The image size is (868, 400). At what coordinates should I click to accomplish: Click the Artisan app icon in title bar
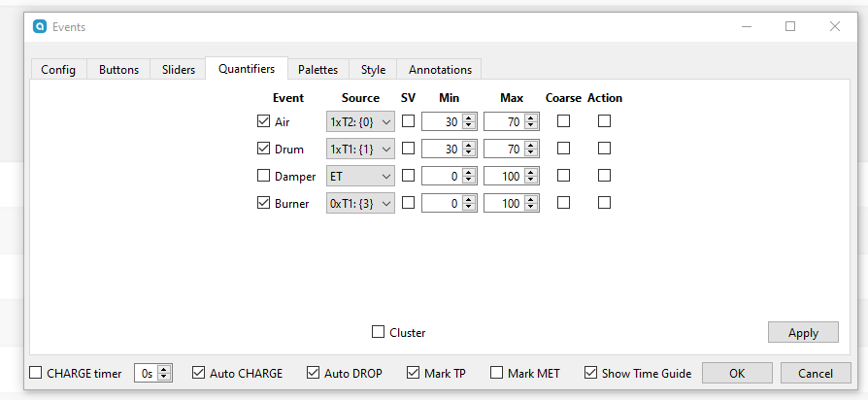click(x=40, y=26)
